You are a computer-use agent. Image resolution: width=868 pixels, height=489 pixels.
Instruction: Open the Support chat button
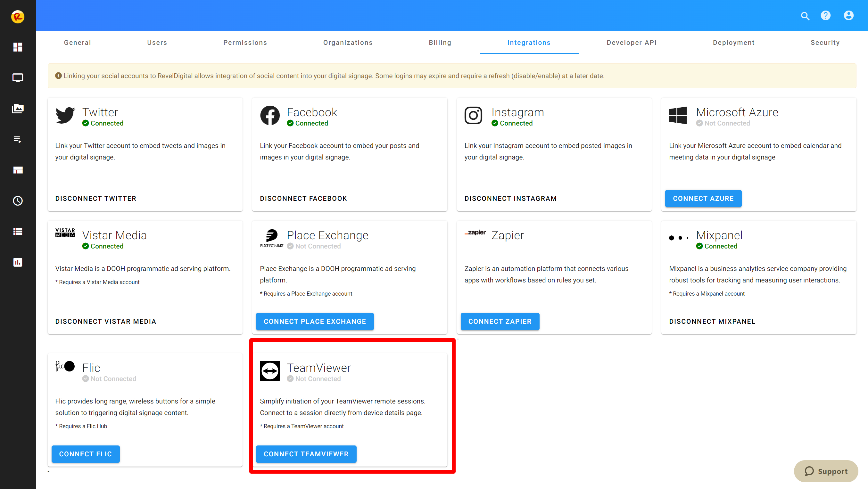click(x=825, y=471)
